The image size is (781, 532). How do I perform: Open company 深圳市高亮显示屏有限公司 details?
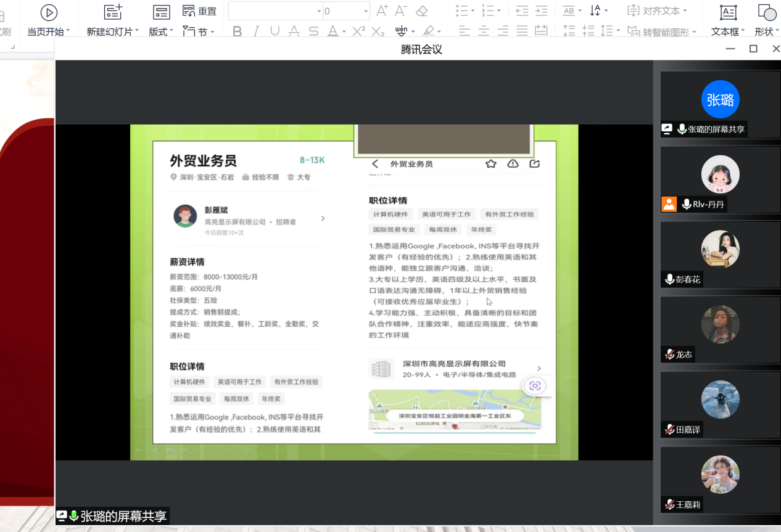455,369
